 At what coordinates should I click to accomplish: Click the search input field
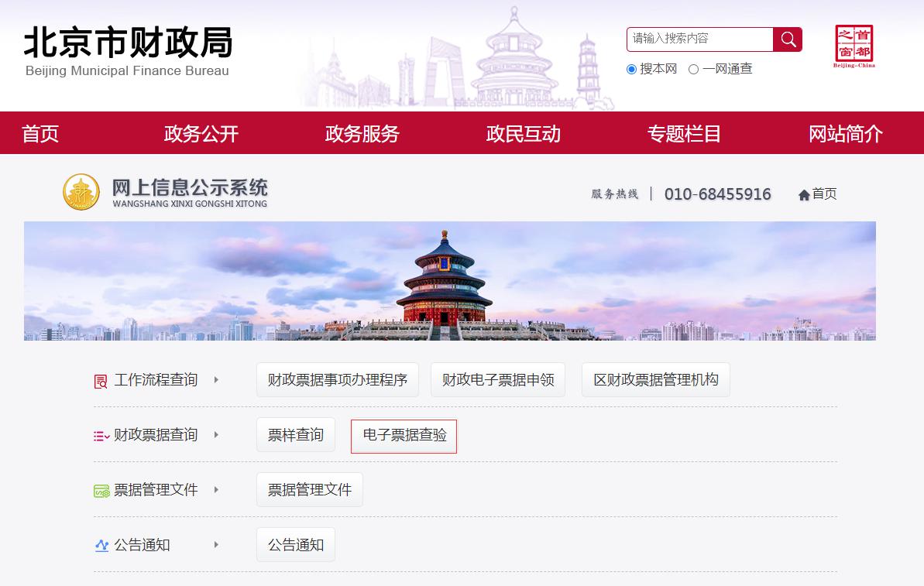[x=699, y=39]
